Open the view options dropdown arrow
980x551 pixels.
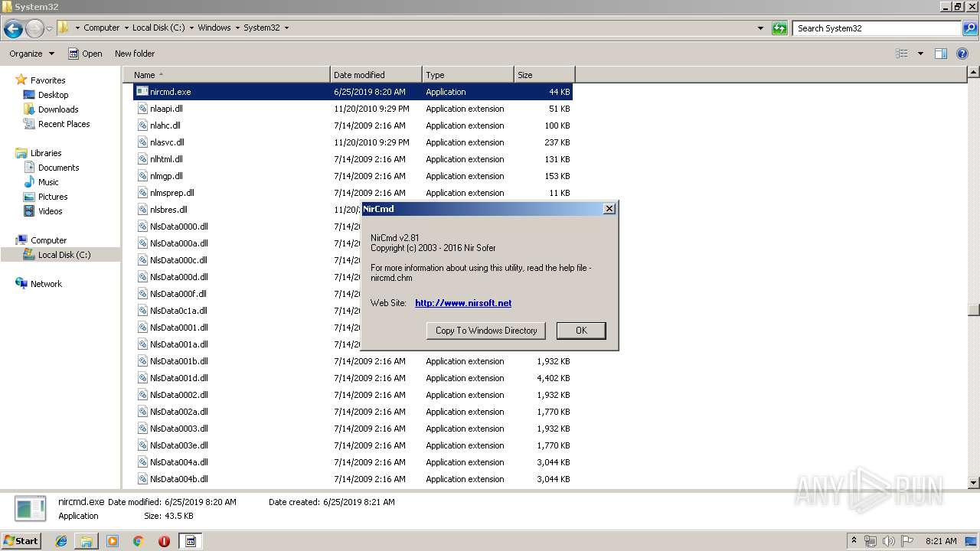click(x=920, y=54)
